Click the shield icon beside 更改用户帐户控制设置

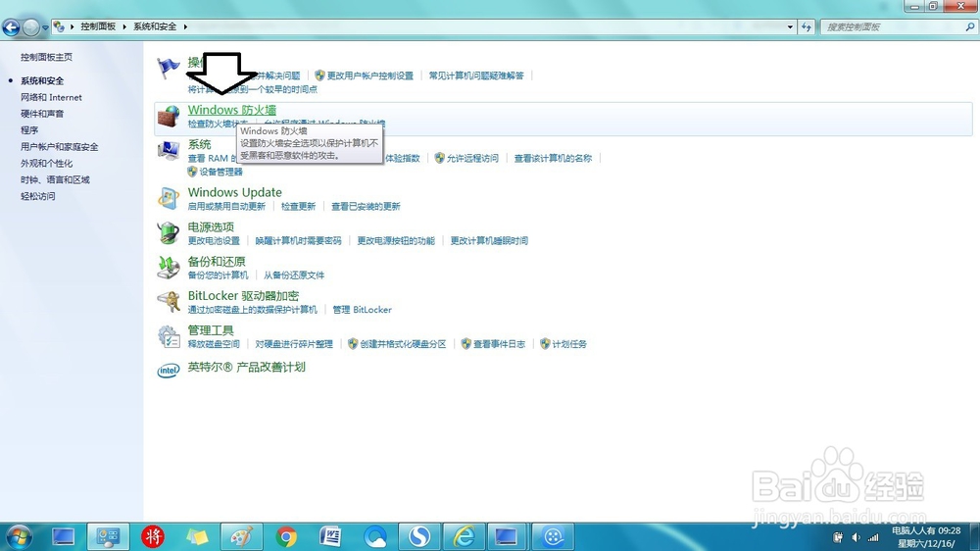[x=320, y=75]
